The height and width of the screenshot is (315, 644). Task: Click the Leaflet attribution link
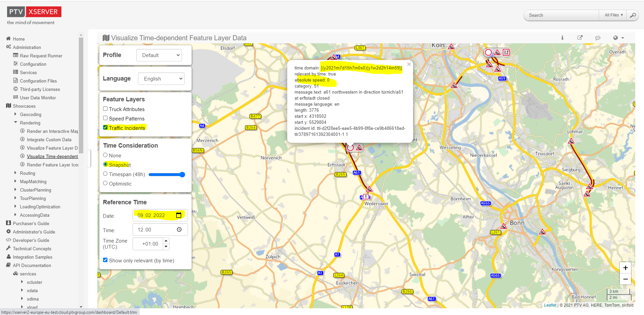pos(550,305)
